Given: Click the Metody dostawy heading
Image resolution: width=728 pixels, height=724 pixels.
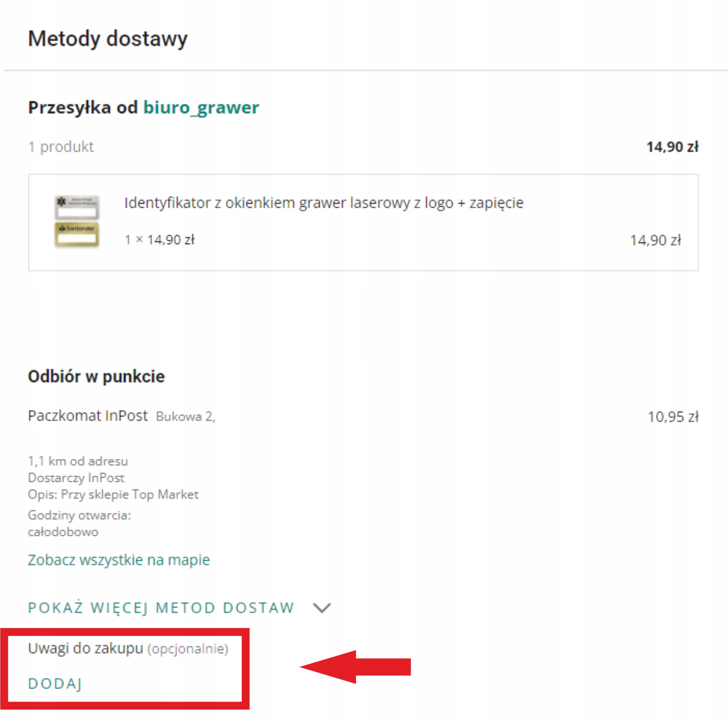Looking at the screenshot, I should (x=108, y=39).
